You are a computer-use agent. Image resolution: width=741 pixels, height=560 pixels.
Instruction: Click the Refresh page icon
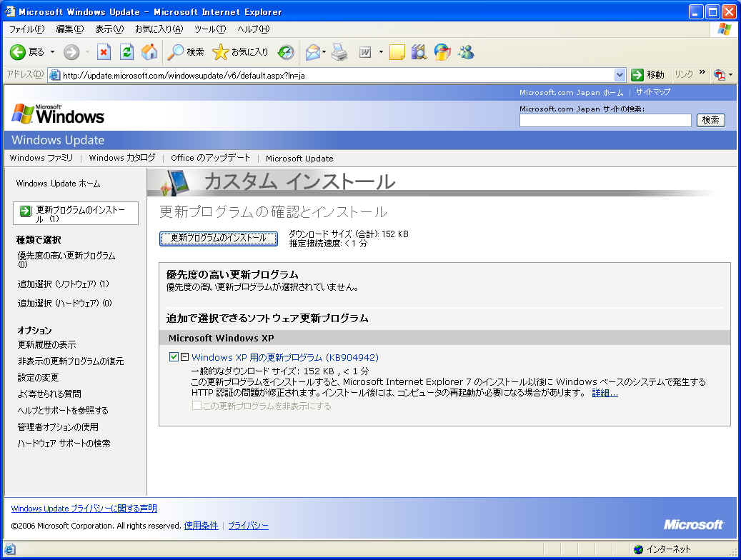[126, 52]
